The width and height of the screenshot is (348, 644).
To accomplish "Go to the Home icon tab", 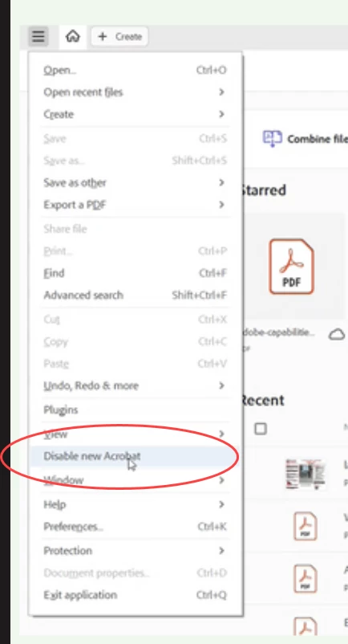I will click(72, 37).
